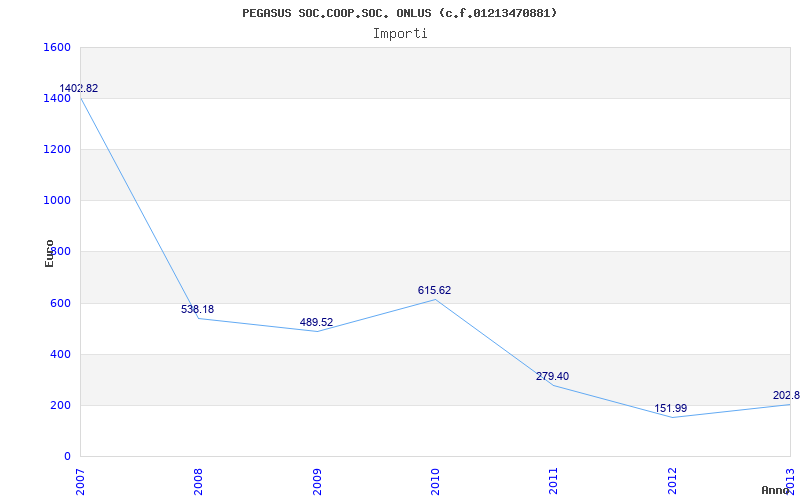Click the 1600 y-axis tick label

click(57, 47)
